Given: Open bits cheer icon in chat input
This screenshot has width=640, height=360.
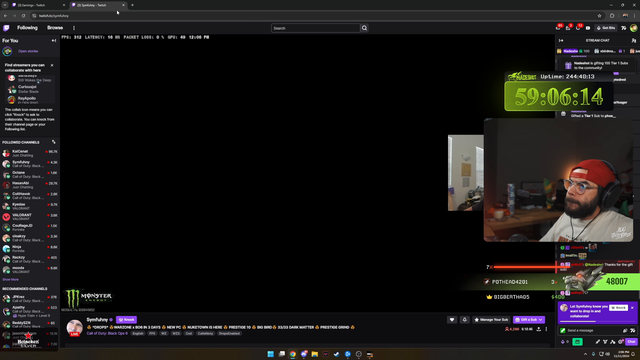Looking at the screenshot, I should (625, 331).
